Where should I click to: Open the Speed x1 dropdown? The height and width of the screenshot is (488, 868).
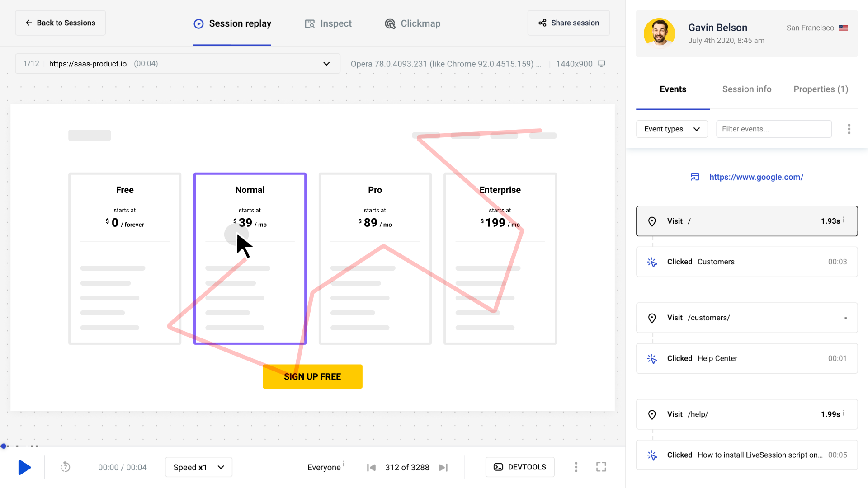[198, 467]
